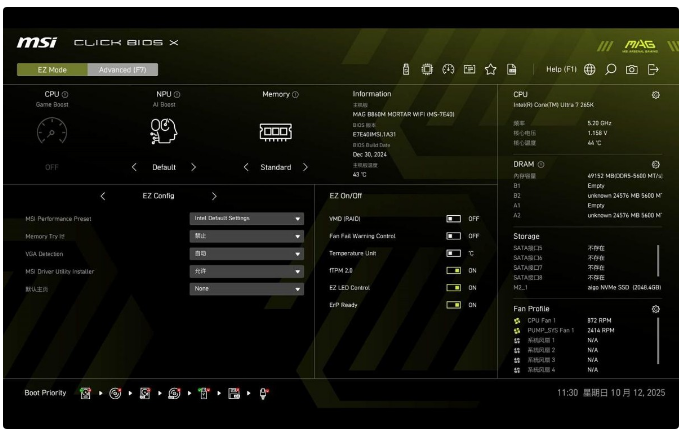Open Fan Profile settings gear
The width and height of the screenshot is (685, 431).
coord(655,309)
